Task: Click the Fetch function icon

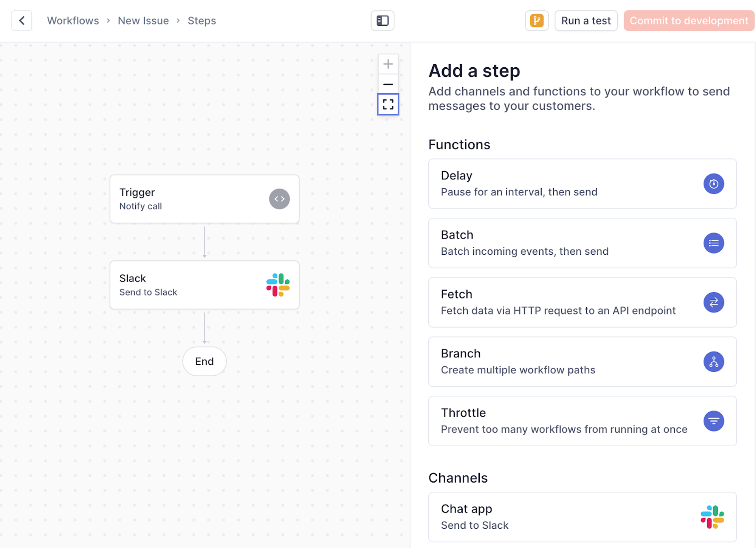Action: pos(714,302)
